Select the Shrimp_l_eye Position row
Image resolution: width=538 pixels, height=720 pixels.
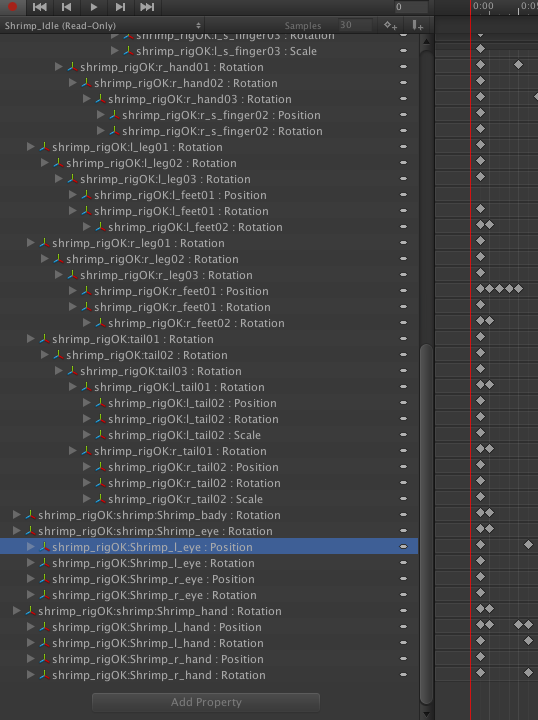point(209,546)
